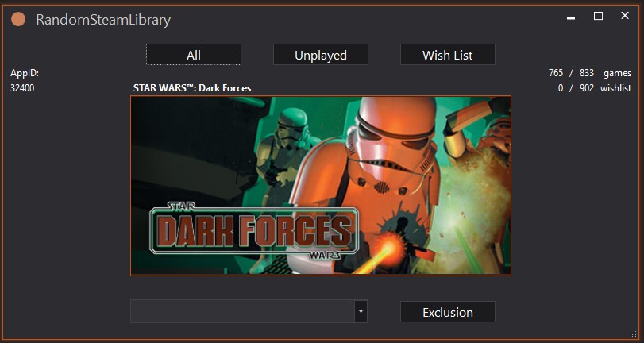The height and width of the screenshot is (343, 644).
Task: Click the resize grip in window corner
Action: pos(635,335)
